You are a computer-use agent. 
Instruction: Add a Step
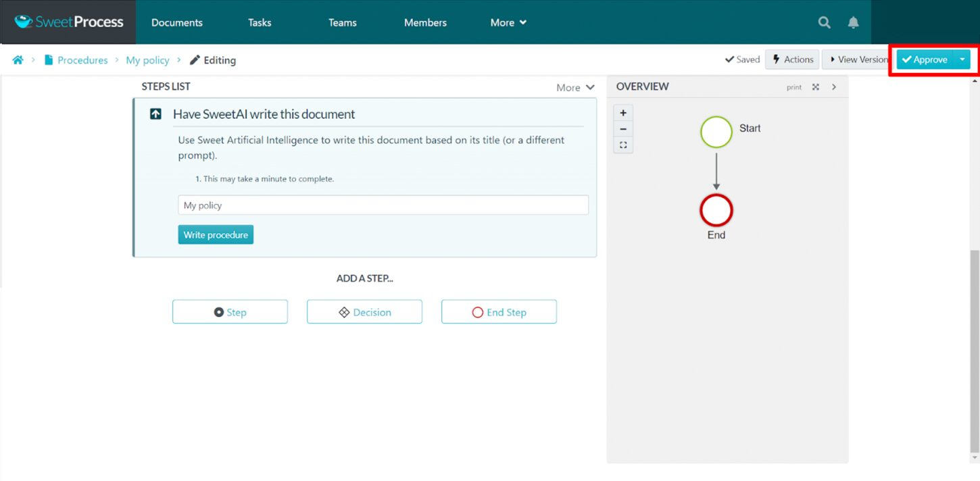point(230,311)
